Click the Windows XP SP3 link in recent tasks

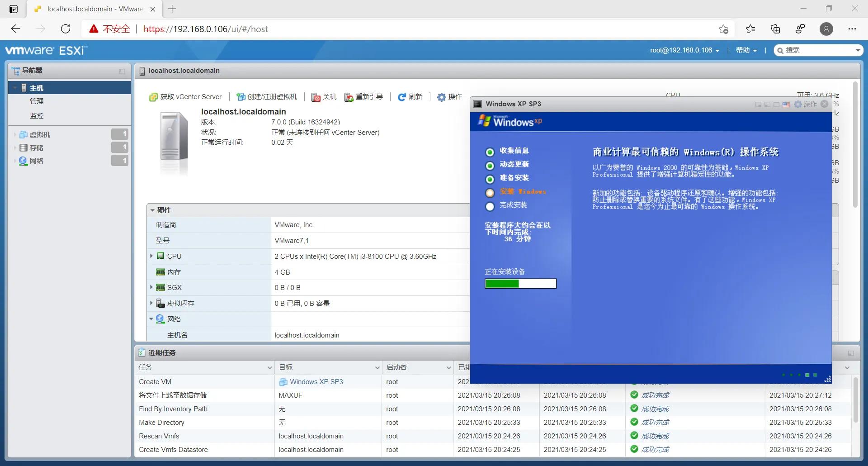pos(316,381)
